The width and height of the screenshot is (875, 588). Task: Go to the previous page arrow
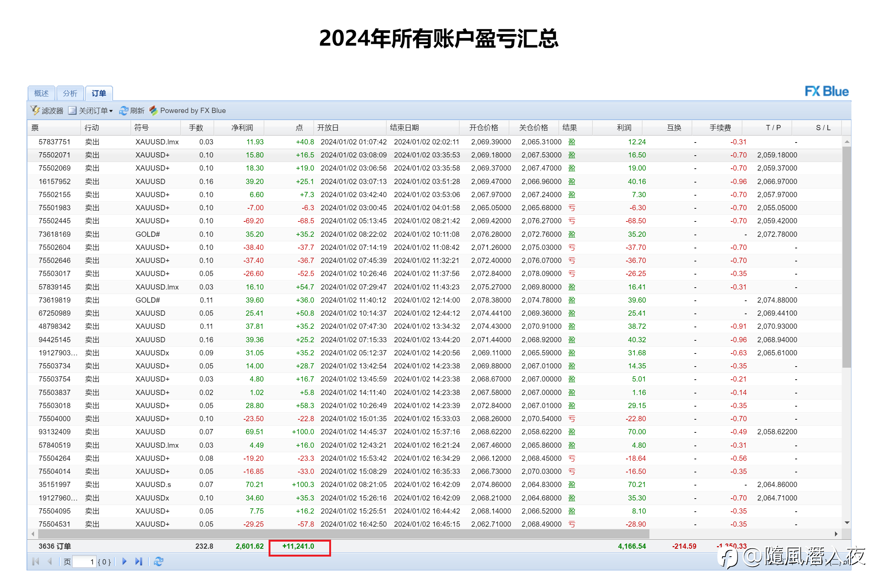pos(49,561)
